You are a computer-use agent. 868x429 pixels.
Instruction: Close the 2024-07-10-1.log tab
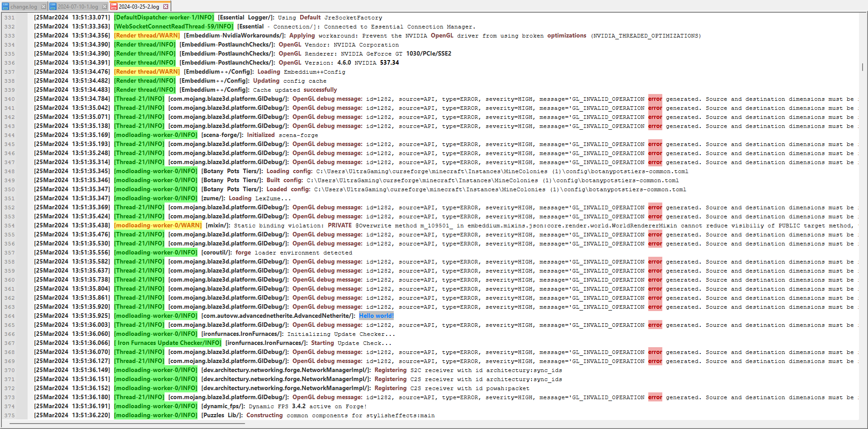(x=105, y=7)
